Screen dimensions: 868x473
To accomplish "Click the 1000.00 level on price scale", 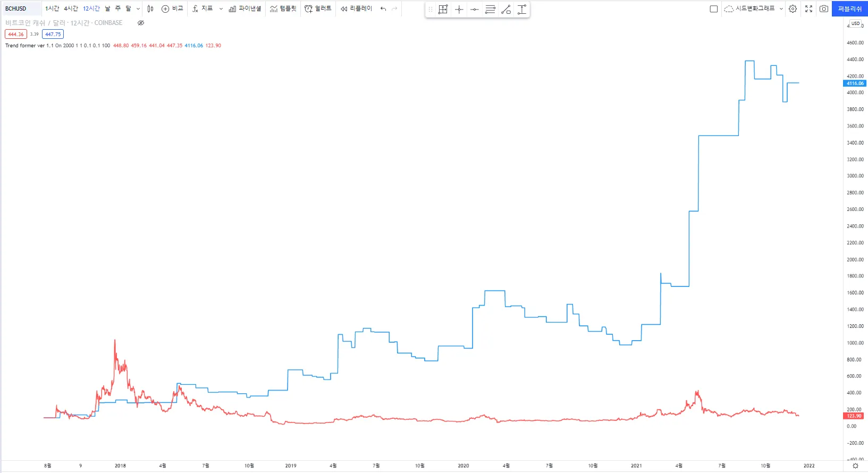I will (x=855, y=343).
